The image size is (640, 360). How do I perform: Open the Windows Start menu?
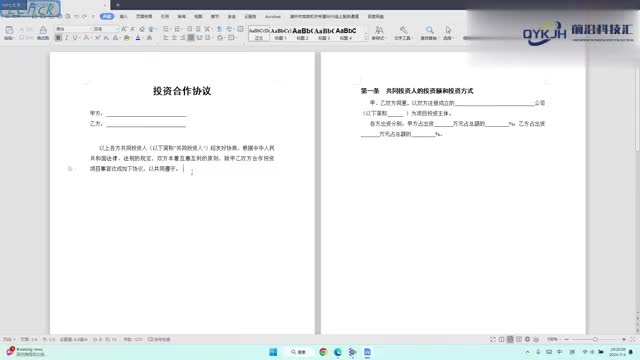coord(273,352)
